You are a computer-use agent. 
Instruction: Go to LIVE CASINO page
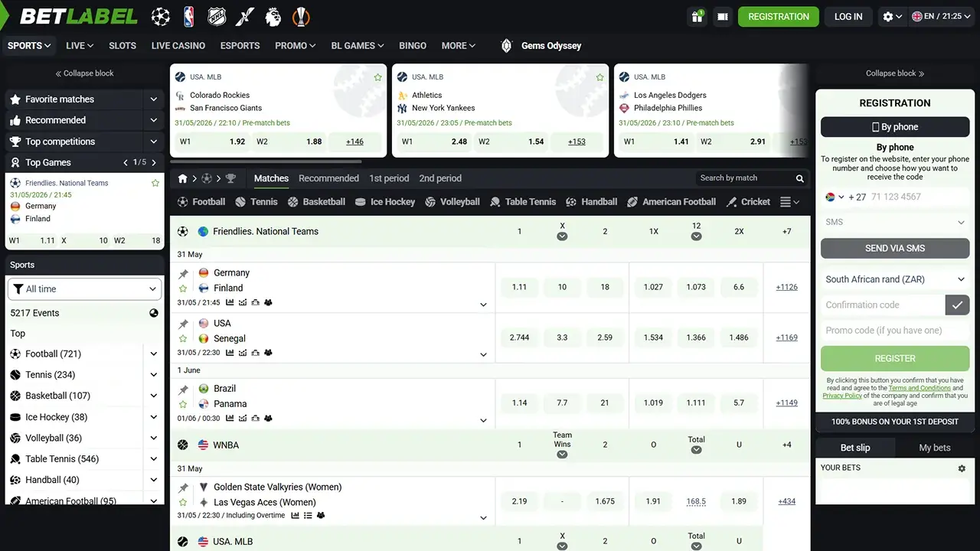[178, 46]
